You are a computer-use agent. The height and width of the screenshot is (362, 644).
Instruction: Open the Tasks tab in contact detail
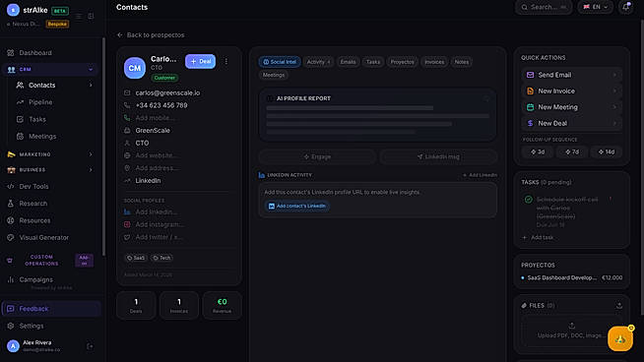[373, 62]
